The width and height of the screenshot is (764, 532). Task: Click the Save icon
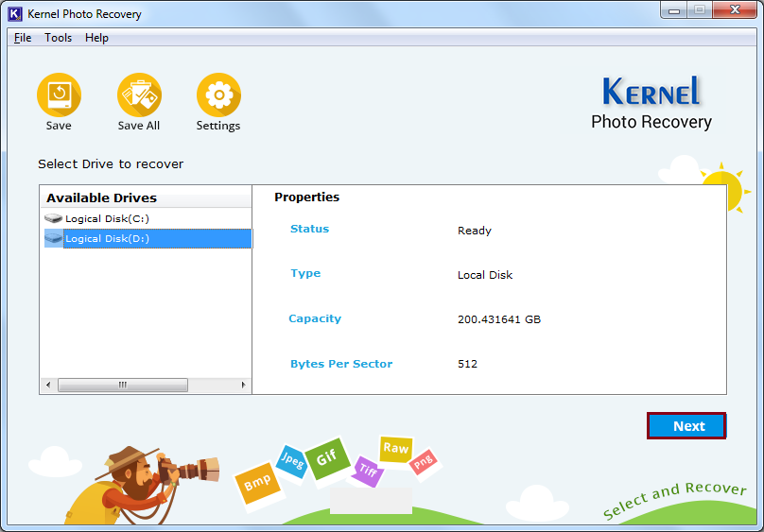point(59,94)
